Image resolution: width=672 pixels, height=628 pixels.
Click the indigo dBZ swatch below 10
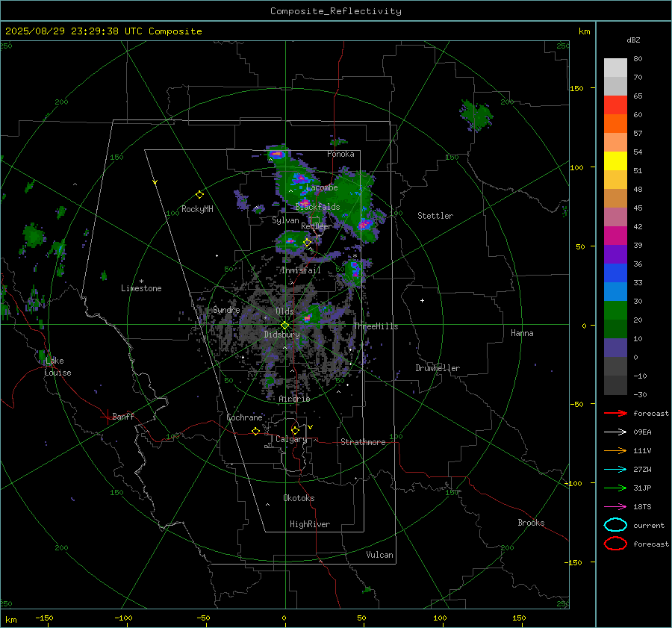[x=615, y=347]
